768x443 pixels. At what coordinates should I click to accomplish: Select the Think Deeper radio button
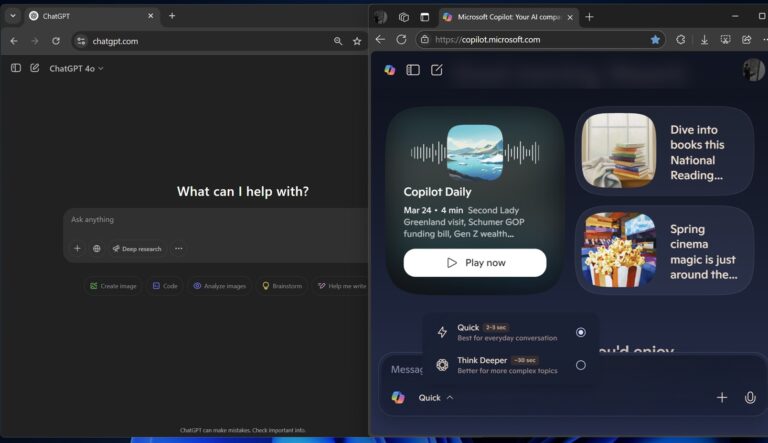click(580, 365)
